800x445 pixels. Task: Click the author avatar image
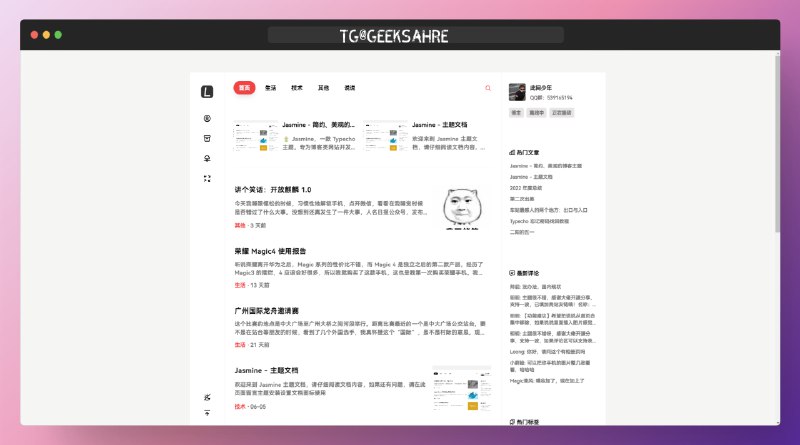click(x=517, y=91)
